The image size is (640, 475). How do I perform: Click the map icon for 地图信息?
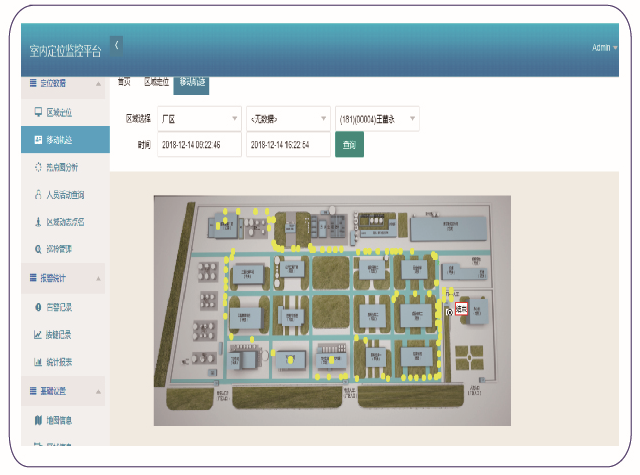[x=38, y=420]
